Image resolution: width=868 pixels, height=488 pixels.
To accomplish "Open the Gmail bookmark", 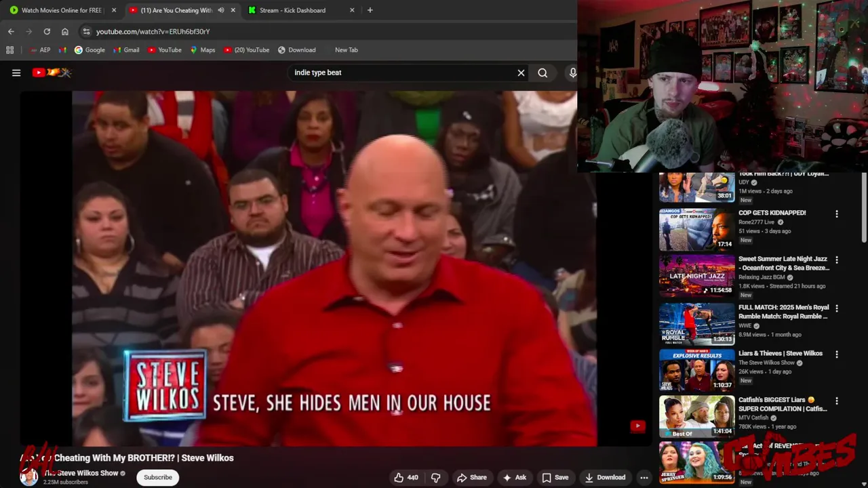I will point(126,49).
